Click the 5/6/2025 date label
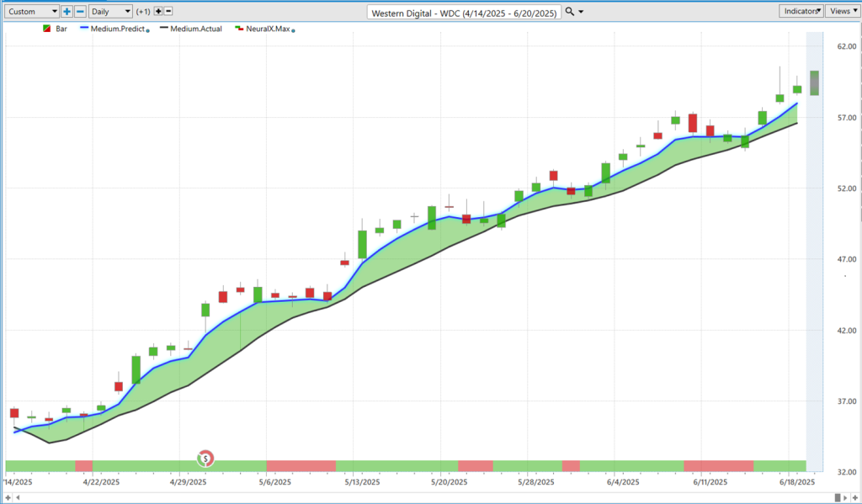 point(275,482)
